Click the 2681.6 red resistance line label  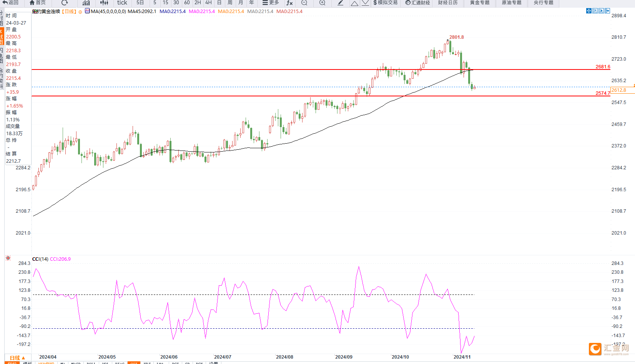603,67
